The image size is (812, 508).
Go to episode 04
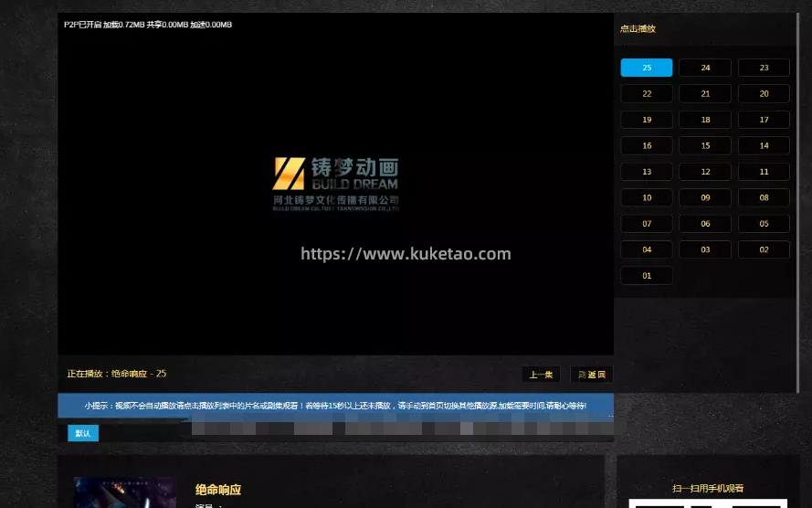tap(647, 249)
